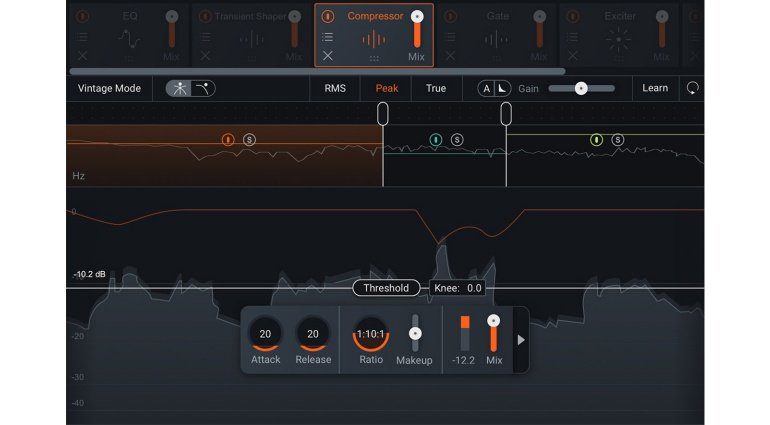Screen dimensions: 770x425
Task: Expand the band controls panel arrow
Action: [x=520, y=339]
